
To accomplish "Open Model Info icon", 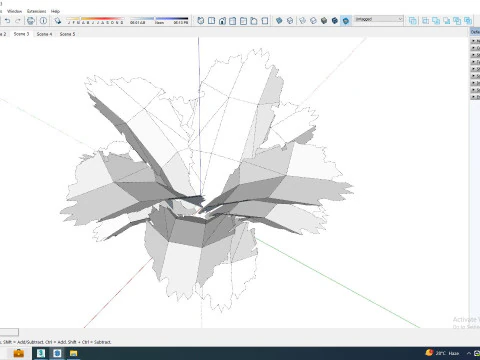I will (43, 21).
